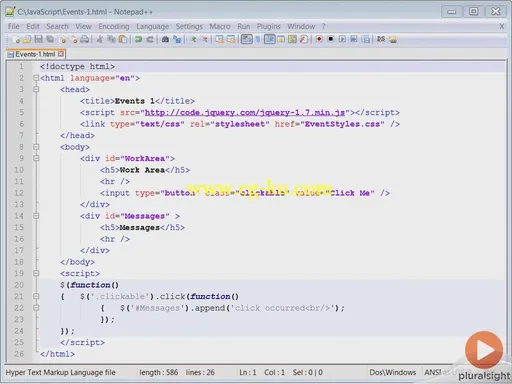Open the Macro menu
This screenshot has width=512, height=384.
pyautogui.click(x=220, y=26)
